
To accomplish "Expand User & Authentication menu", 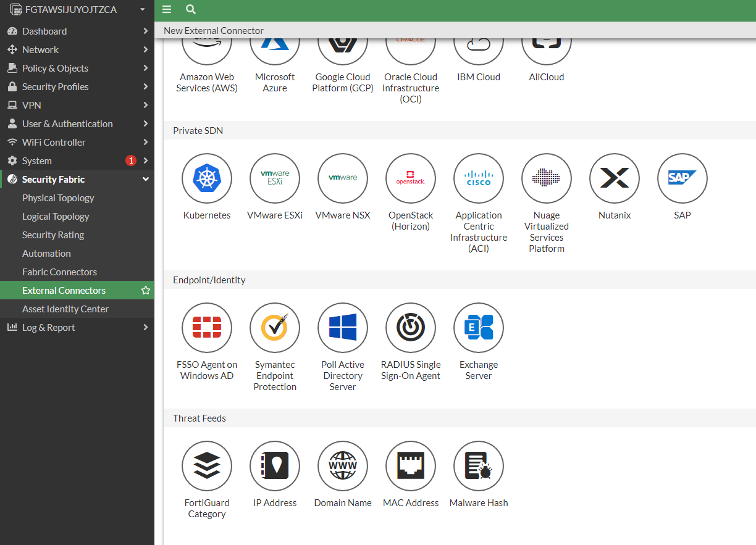I will point(77,123).
